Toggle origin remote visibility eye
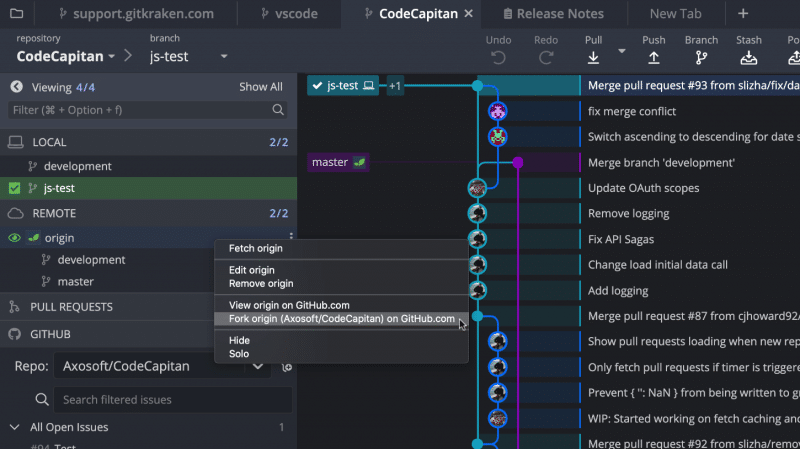This screenshot has height=449, width=800. 14,238
